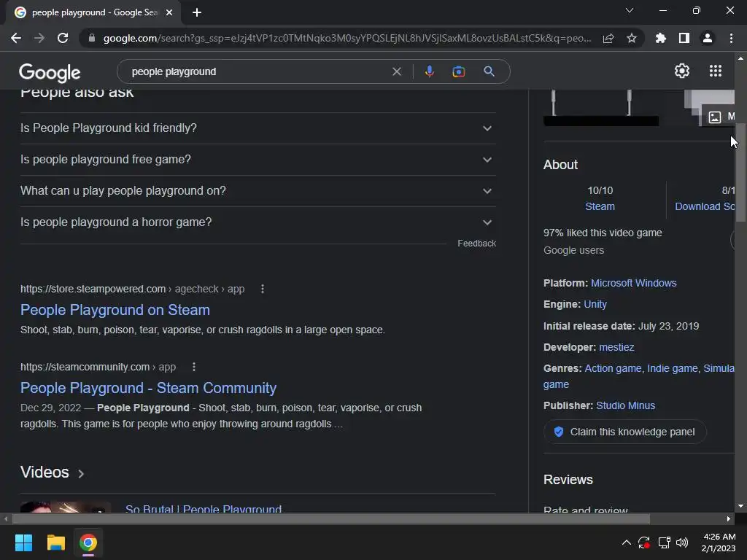Open a new browser tab
The width and height of the screenshot is (747, 560).
point(197,13)
